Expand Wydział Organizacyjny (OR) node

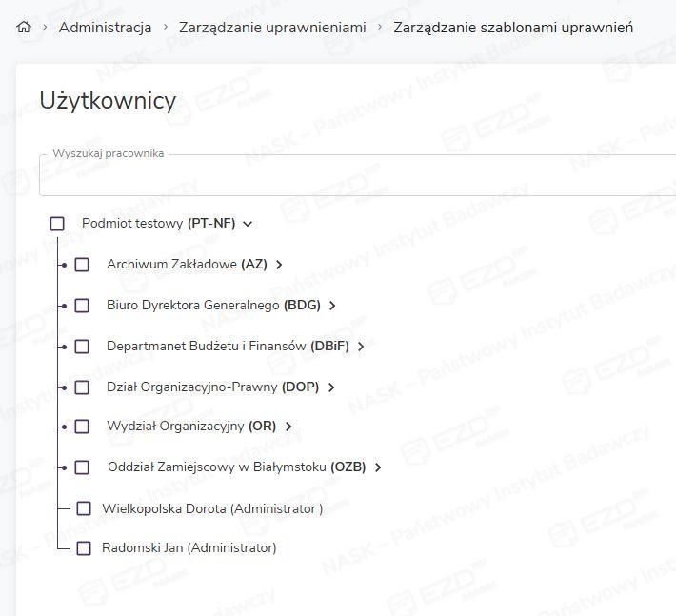[x=288, y=427]
